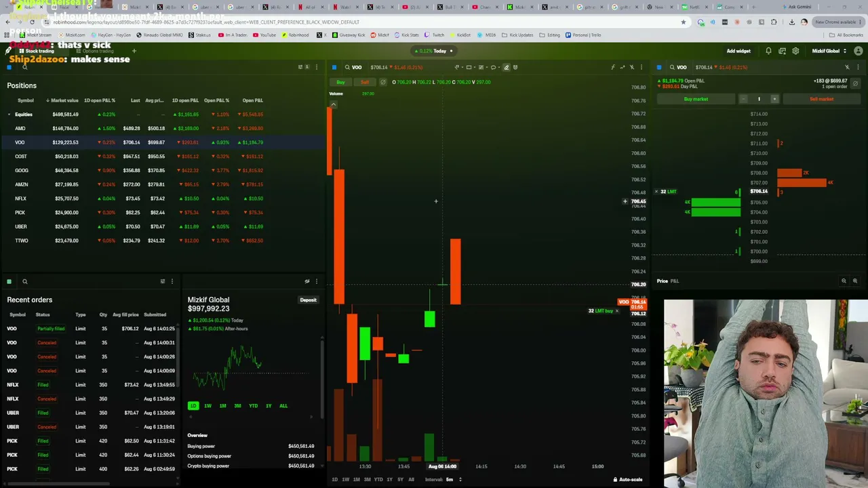
Task: Open the Mizkif Global account dropdown
Action: [x=829, y=51]
